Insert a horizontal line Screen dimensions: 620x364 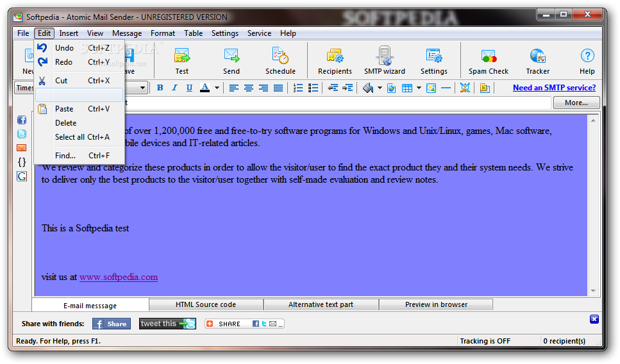446,88
